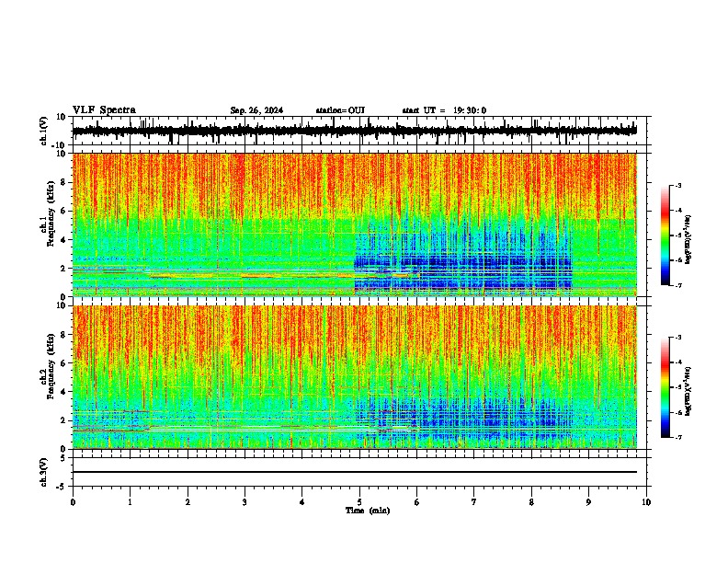Click the "-3" label atop the ch.1 colorbar
The height and width of the screenshot is (563, 728).
(x=677, y=185)
